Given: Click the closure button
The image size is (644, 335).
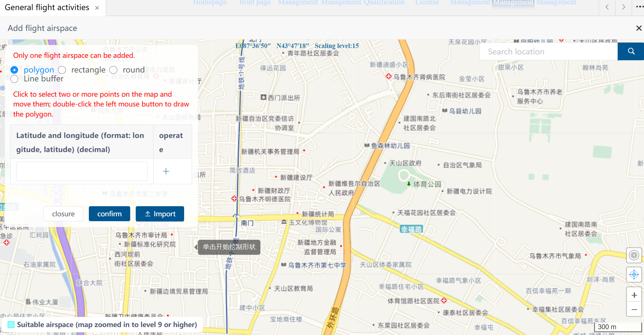Looking at the screenshot, I should [x=63, y=214].
